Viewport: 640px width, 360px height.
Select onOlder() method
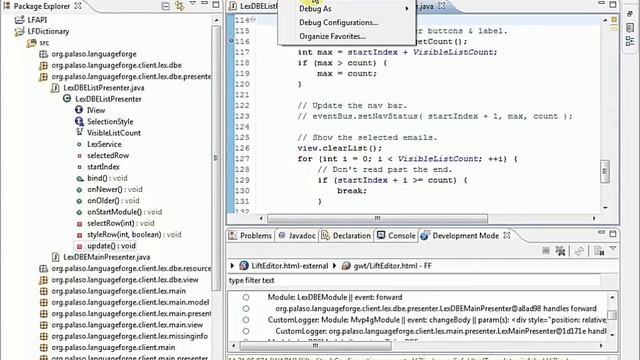113,201
